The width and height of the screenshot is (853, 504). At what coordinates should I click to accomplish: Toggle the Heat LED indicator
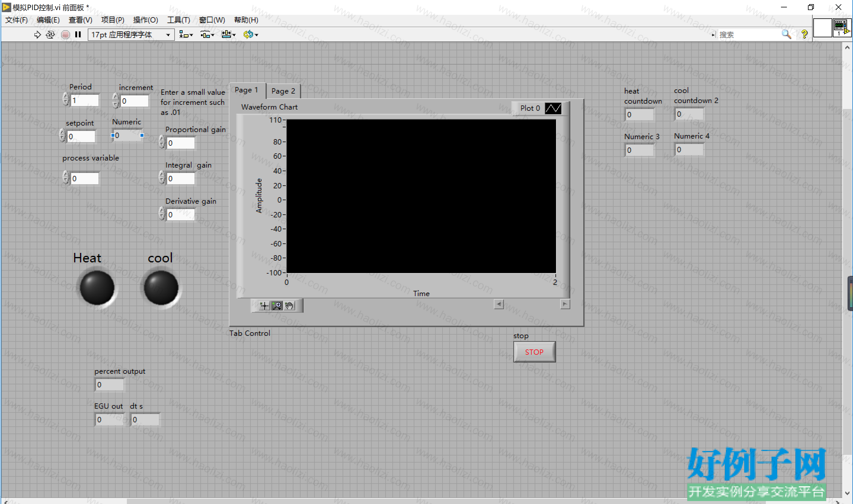(x=97, y=287)
